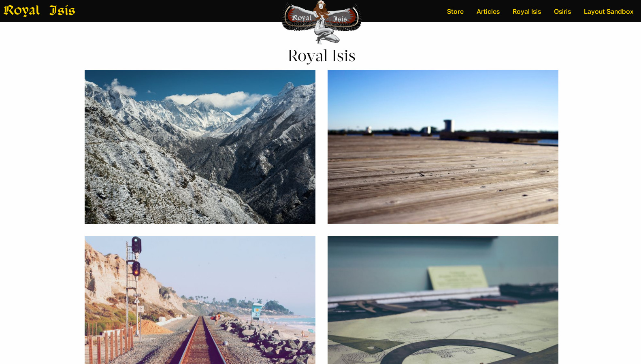Image resolution: width=641 pixels, height=364 pixels.
Task: Open the Articles menu item
Action: [x=488, y=11]
